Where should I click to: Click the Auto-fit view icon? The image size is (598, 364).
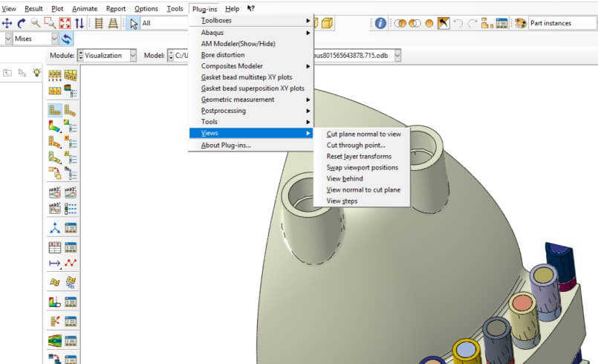63,23
